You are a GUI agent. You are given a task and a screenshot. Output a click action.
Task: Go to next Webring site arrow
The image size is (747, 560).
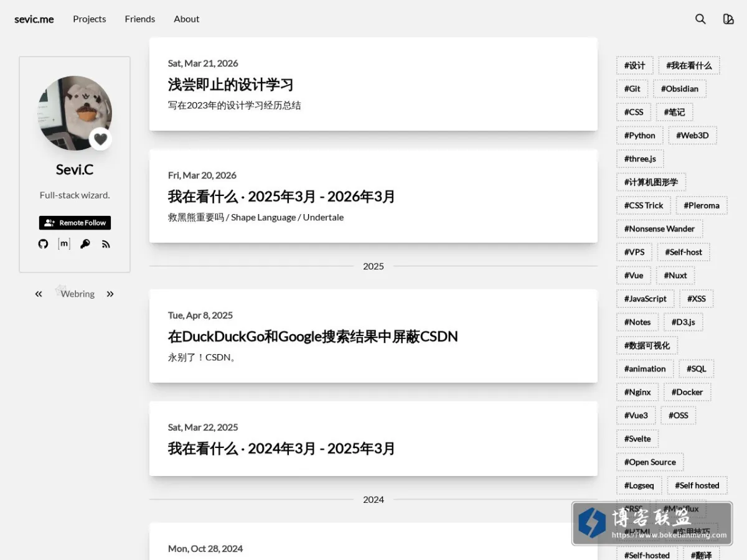coord(110,294)
